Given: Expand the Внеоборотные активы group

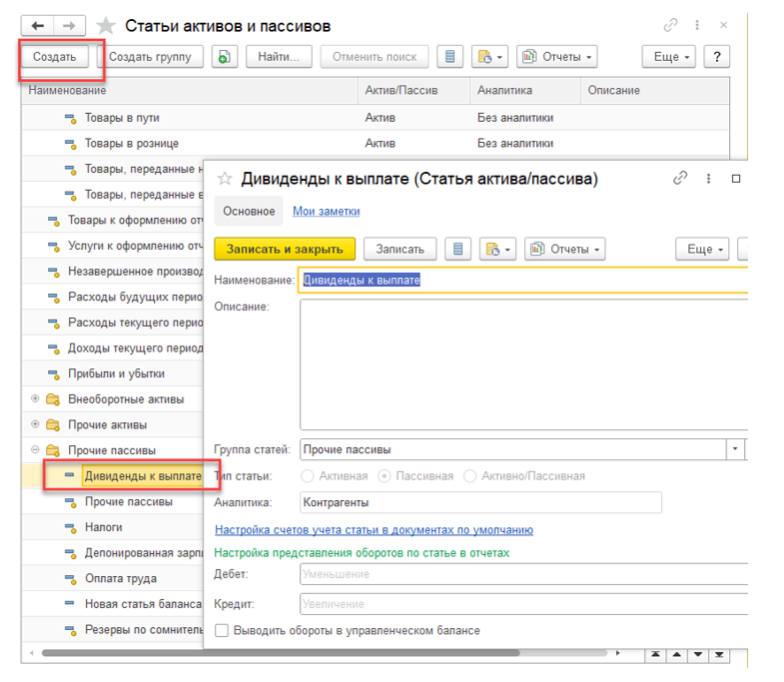Looking at the screenshot, I should pos(36,399).
